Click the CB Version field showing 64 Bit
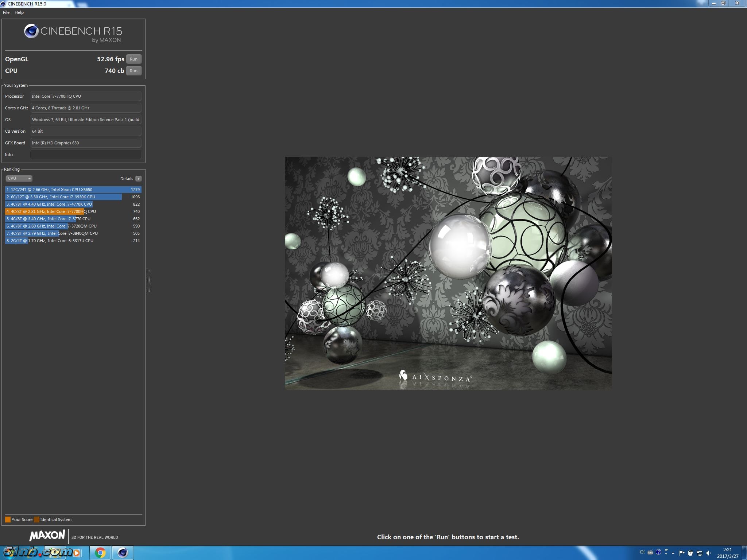The height and width of the screenshot is (560, 747). [85, 131]
